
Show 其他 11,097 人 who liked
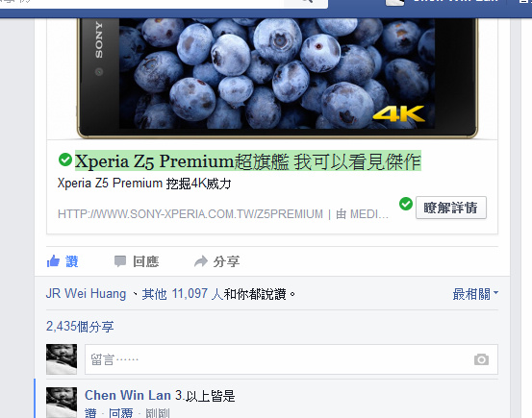pos(183,294)
